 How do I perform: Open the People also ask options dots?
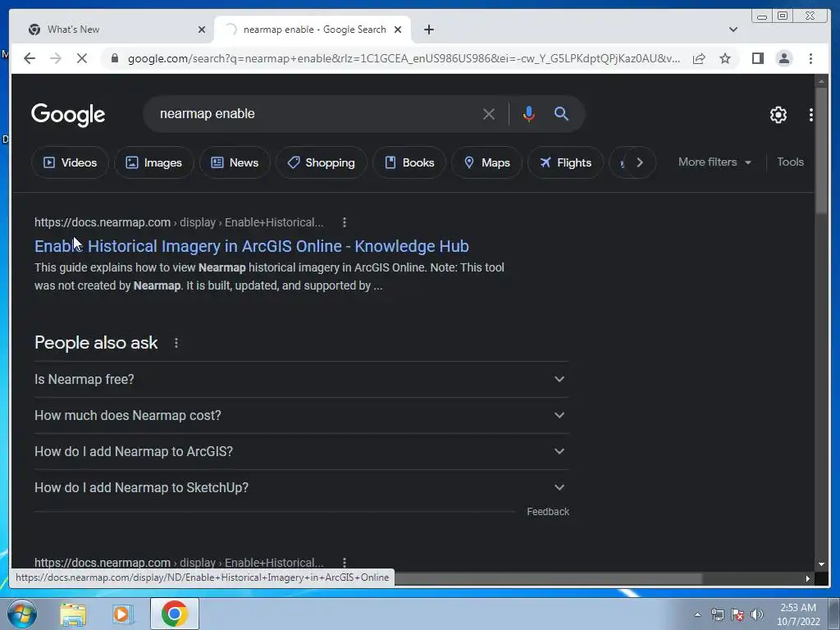coord(176,343)
